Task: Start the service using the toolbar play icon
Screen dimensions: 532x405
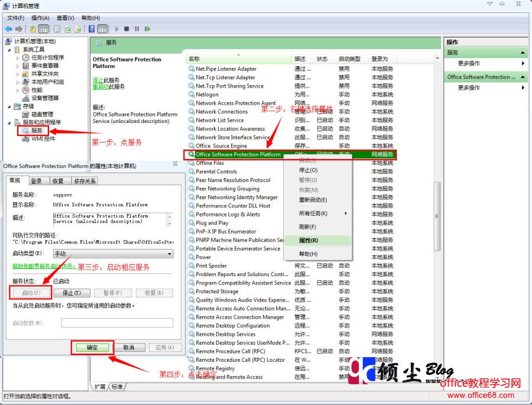Action: [x=118, y=28]
